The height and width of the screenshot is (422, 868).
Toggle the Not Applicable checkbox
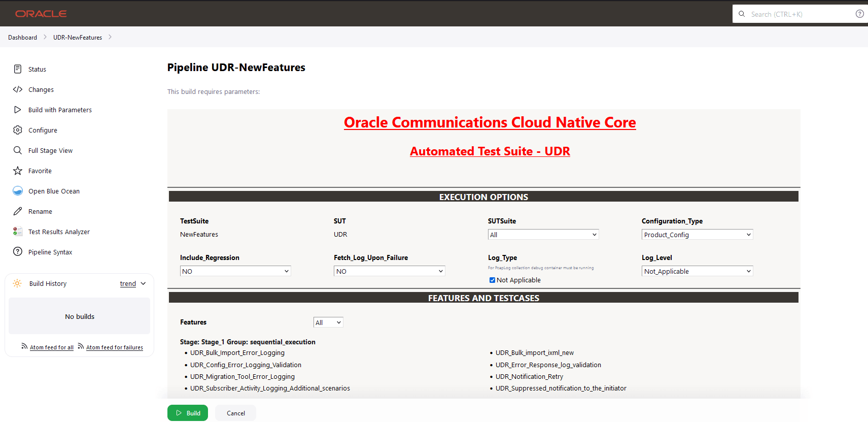492,280
